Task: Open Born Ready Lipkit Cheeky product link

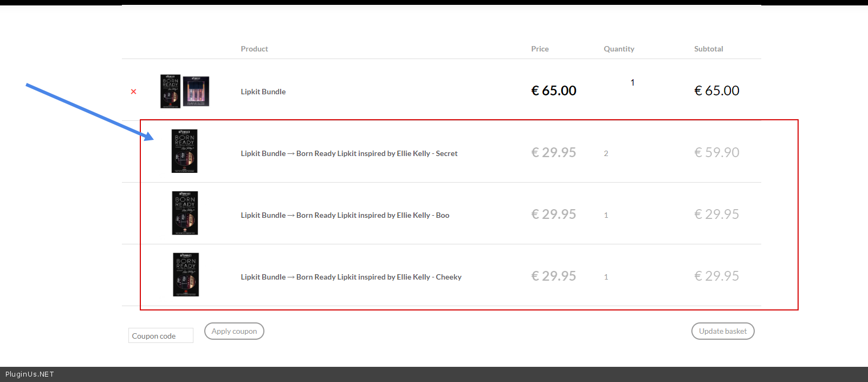Action: click(379, 277)
